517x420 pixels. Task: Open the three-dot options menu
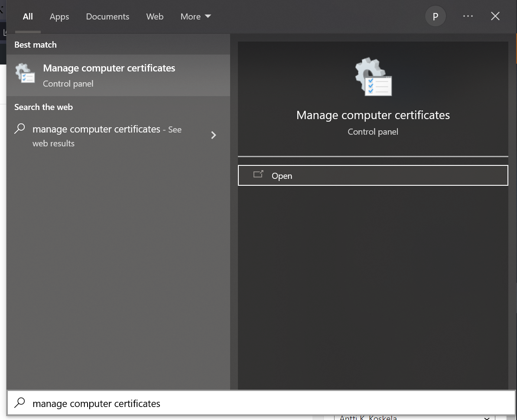tap(468, 16)
